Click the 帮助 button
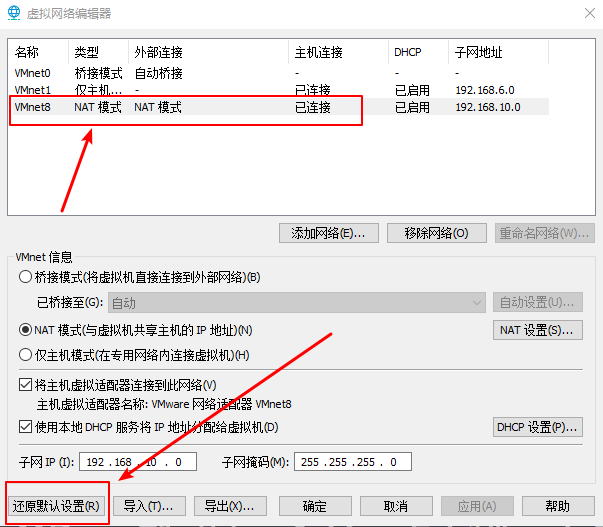Screen dimensions: 603x527 point(558,506)
